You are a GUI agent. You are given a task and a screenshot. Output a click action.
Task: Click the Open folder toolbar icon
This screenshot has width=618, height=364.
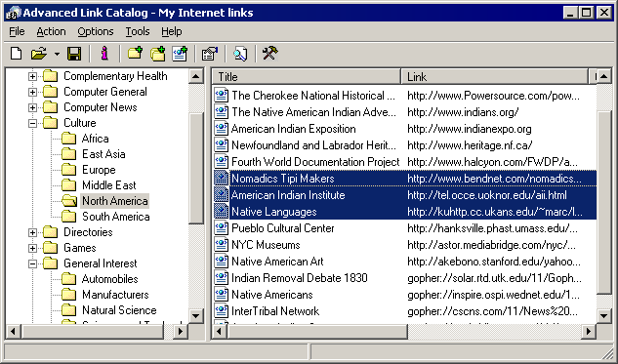tap(39, 53)
